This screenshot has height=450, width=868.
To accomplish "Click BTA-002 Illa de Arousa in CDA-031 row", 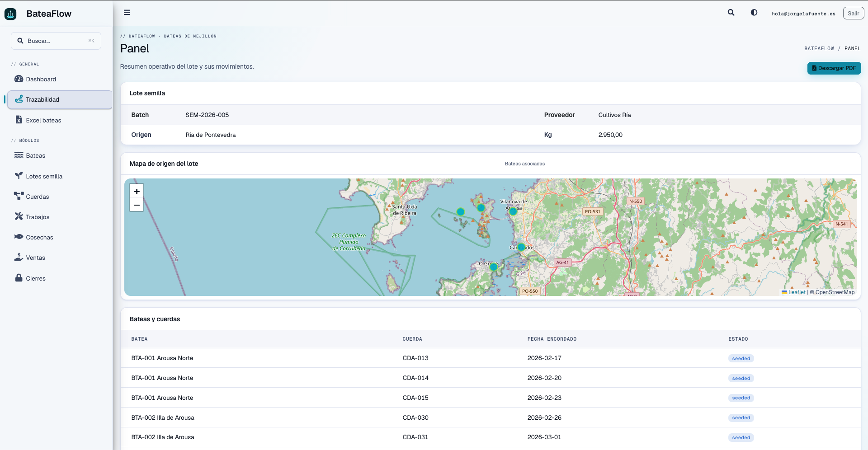I will [x=163, y=437].
